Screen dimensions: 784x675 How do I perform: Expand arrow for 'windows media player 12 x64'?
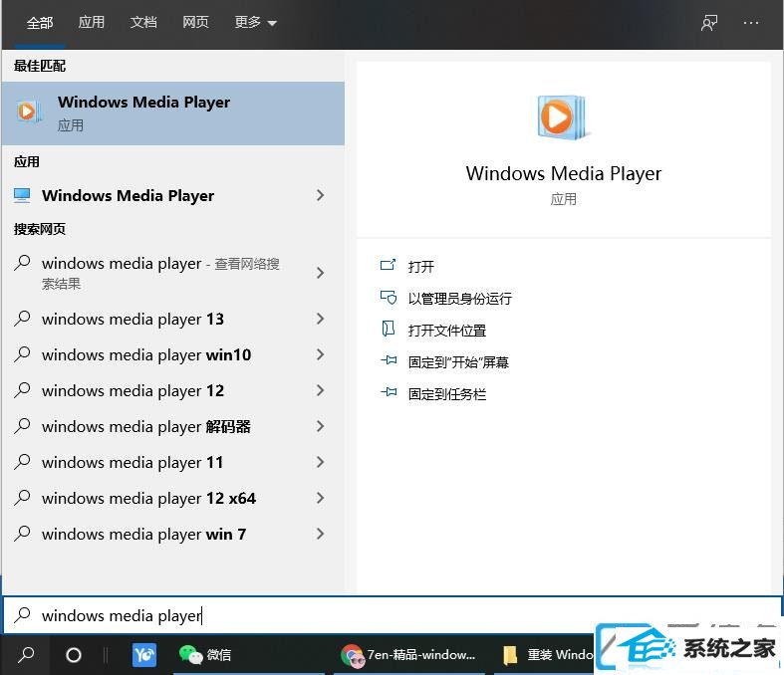[x=321, y=498]
